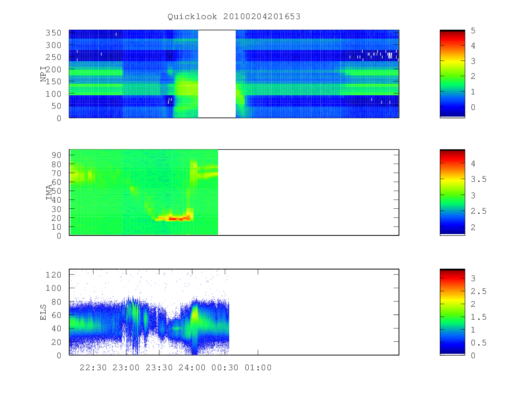Viewport: 532px width, 399px height.
Task: Click value 4 on IMA colorbar
Action: 473,164
